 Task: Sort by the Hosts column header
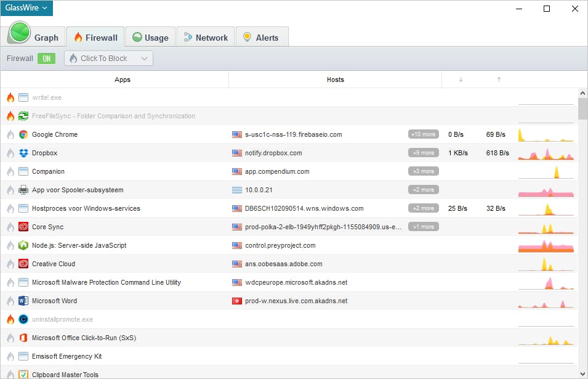click(335, 79)
